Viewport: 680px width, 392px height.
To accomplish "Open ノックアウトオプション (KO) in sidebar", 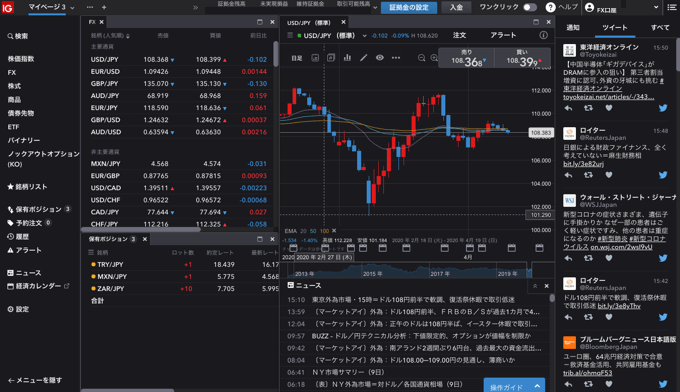I will (x=43, y=159).
